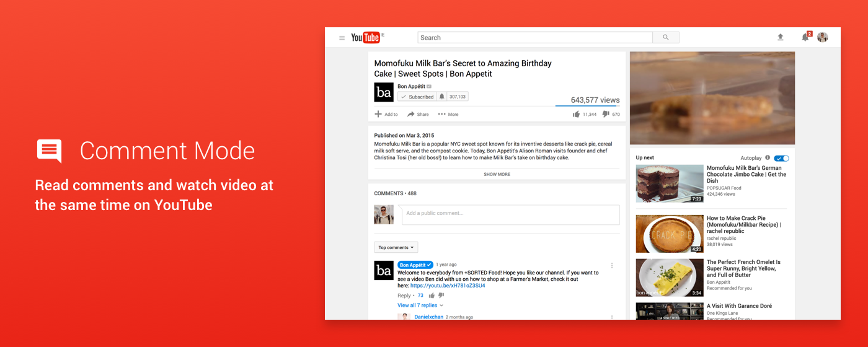Click Published on Mar 3, 2015 text

404,135
